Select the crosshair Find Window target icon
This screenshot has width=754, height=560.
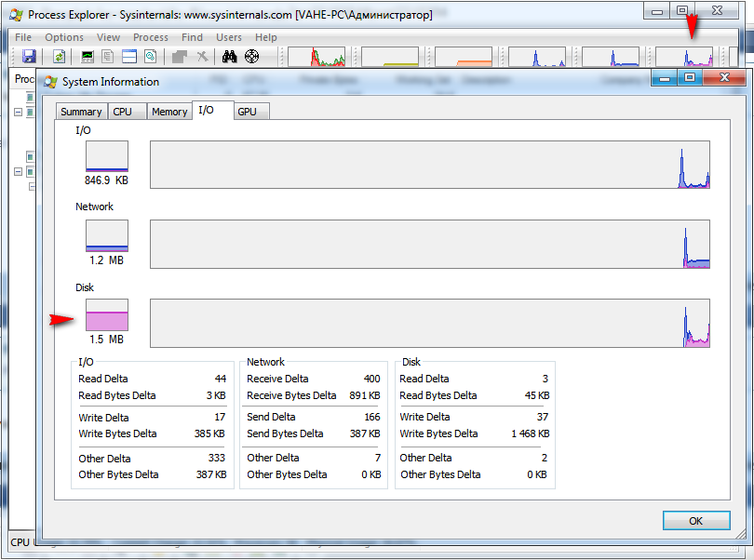click(x=251, y=57)
